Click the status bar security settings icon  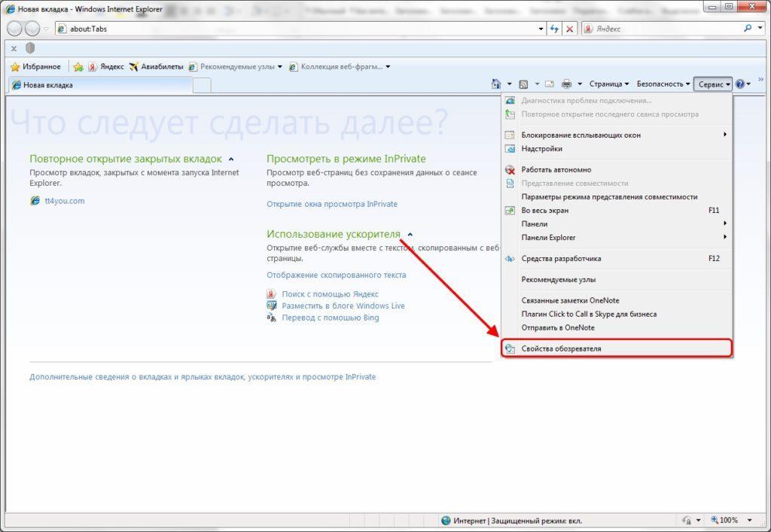coord(687,520)
